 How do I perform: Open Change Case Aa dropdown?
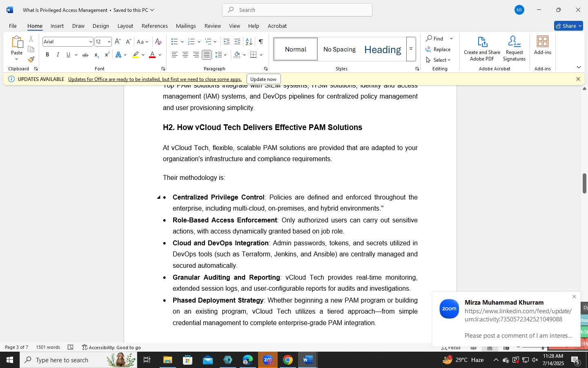[x=143, y=42]
